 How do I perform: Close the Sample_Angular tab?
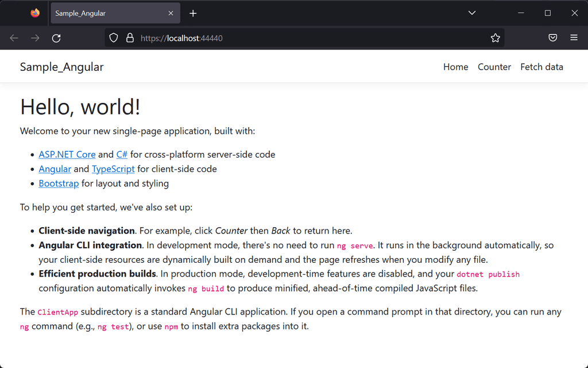[x=170, y=13]
